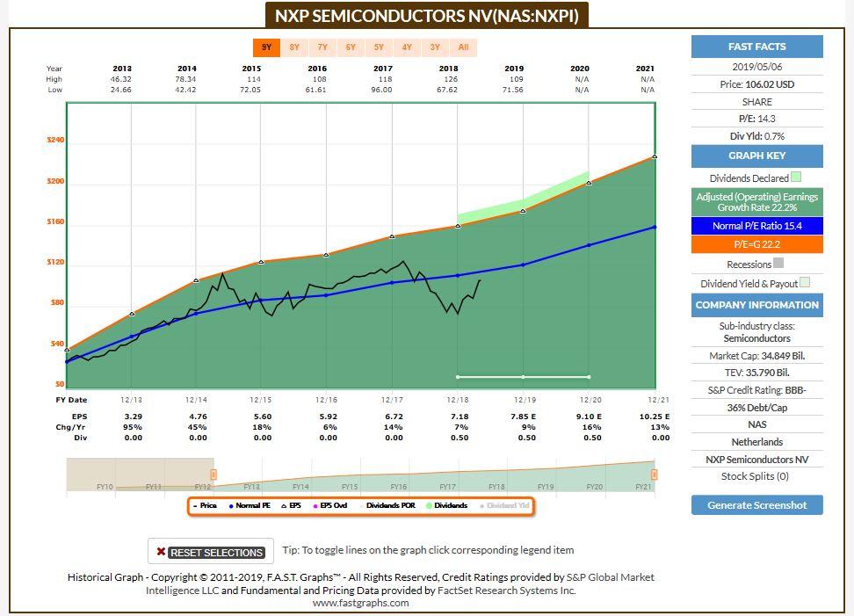Select the 3Y timeframe tab
The height and width of the screenshot is (616, 854).
click(435, 47)
